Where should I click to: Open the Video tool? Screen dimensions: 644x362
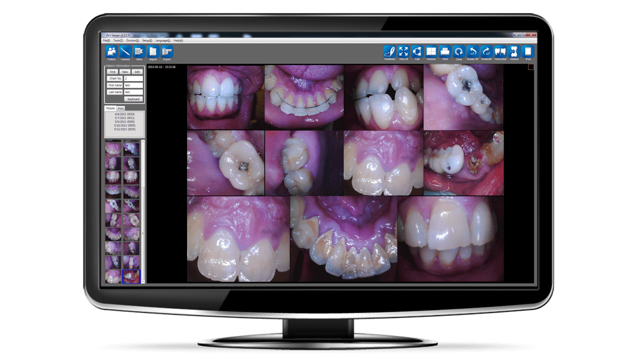(x=139, y=52)
